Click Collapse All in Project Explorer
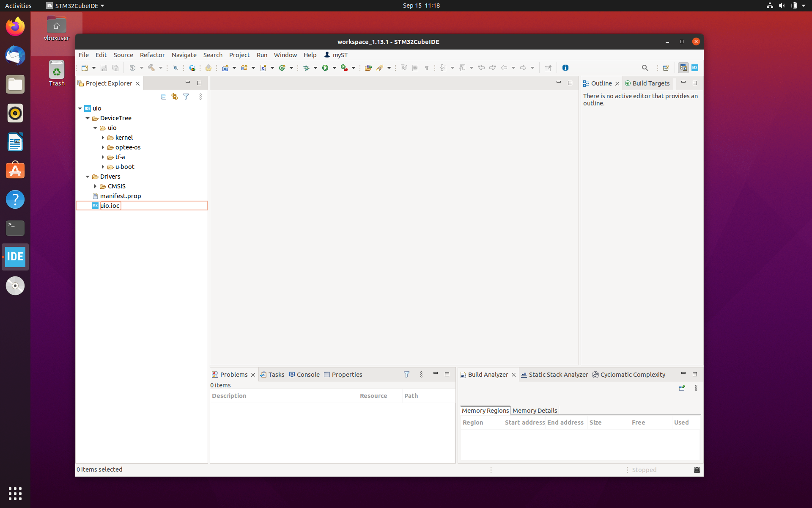Image resolution: width=812 pixels, height=508 pixels. [x=164, y=97]
